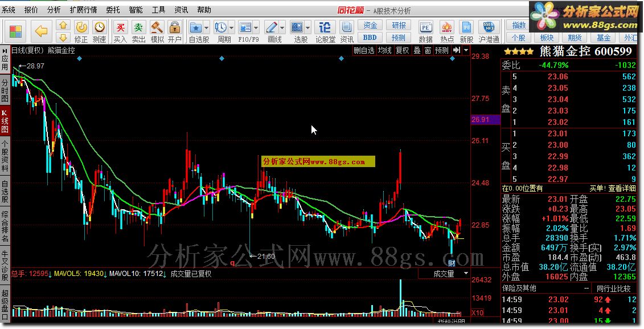644x329 pixels.
Task: Open the 数据 PE data icon
Action: 425,27
